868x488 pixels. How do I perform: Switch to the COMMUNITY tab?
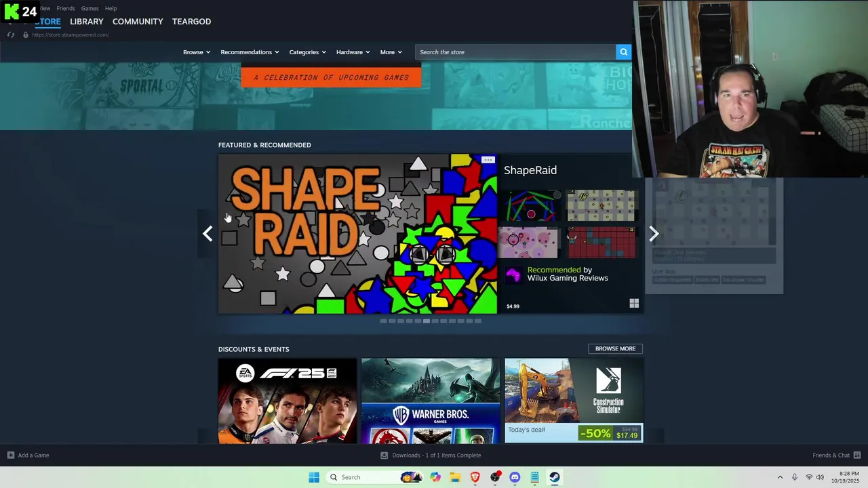click(x=138, y=22)
